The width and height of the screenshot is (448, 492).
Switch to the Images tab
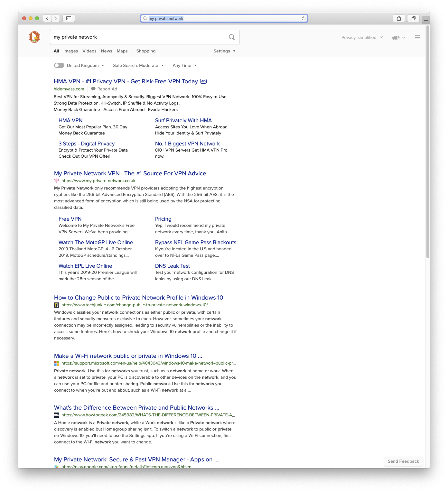coord(70,51)
